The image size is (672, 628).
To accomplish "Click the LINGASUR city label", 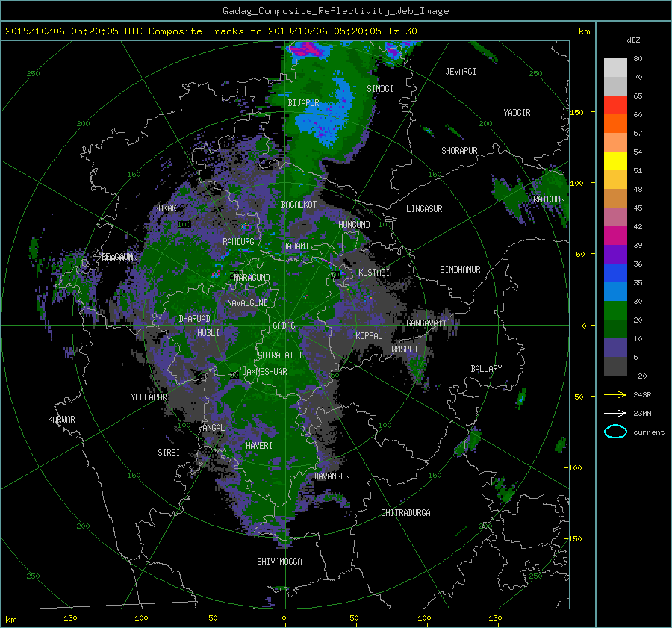I will tap(424, 209).
